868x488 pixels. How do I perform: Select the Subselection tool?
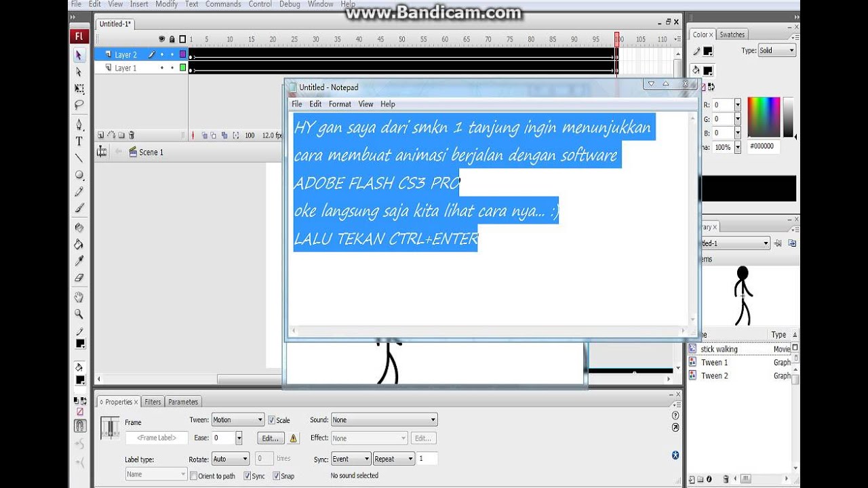click(79, 72)
